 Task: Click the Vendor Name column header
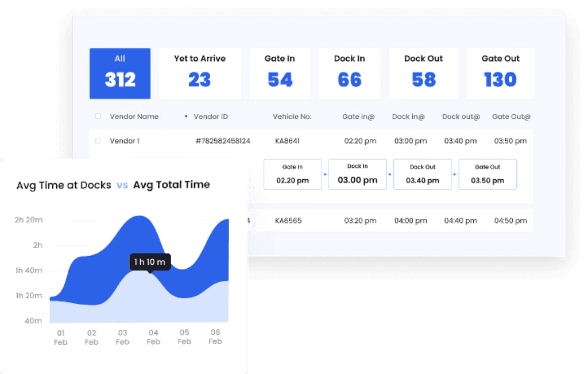pyautogui.click(x=134, y=117)
